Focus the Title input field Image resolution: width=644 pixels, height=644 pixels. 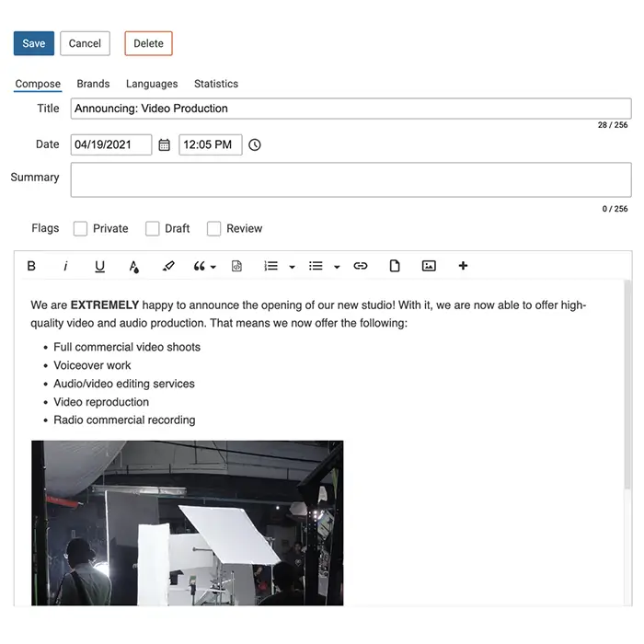(351, 109)
